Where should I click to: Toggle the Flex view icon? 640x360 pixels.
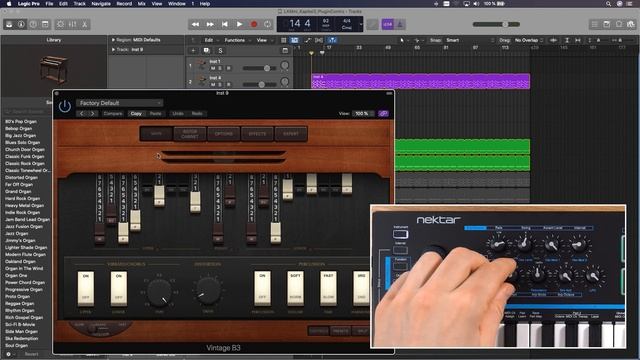click(319, 40)
